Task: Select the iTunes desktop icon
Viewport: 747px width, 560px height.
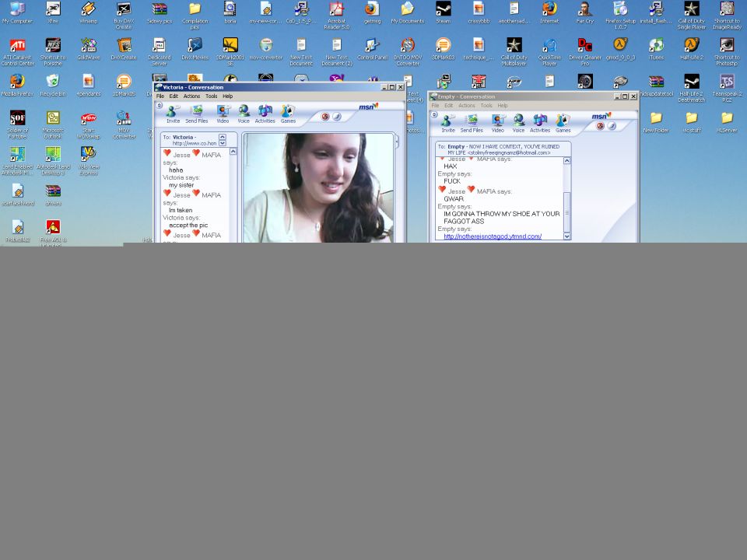Action: pyautogui.click(x=656, y=48)
